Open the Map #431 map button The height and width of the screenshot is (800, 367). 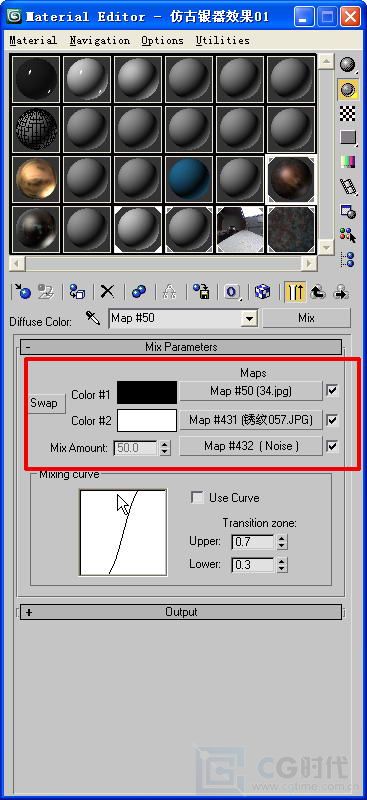click(x=251, y=420)
